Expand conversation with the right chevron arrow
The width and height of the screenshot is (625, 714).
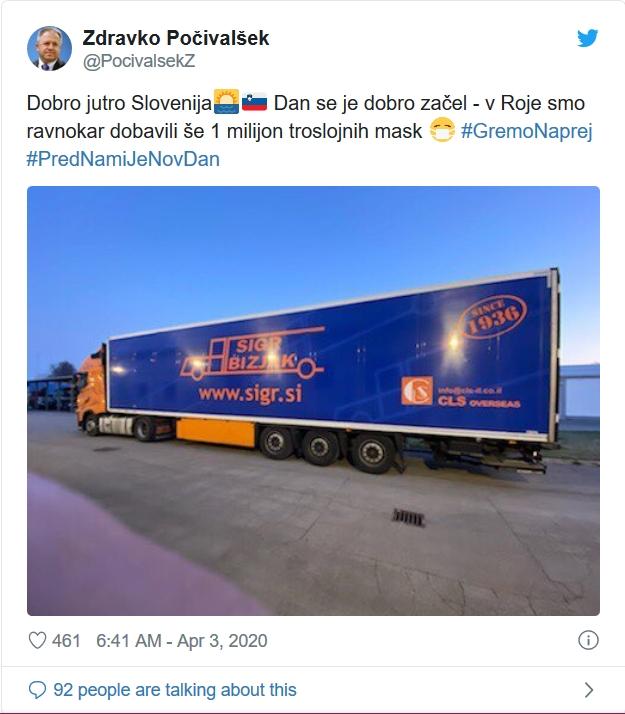pos(588,689)
